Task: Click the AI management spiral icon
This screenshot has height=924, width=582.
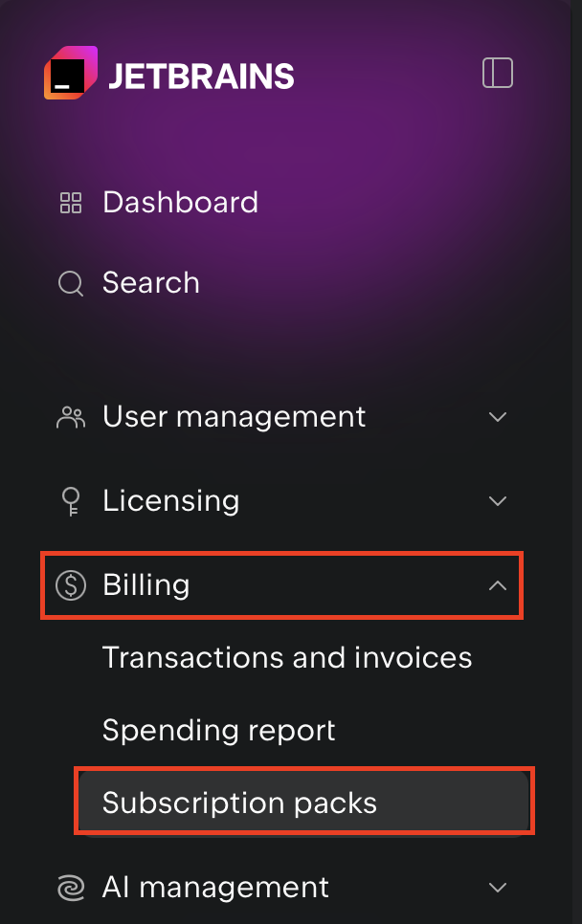Action: point(71,888)
